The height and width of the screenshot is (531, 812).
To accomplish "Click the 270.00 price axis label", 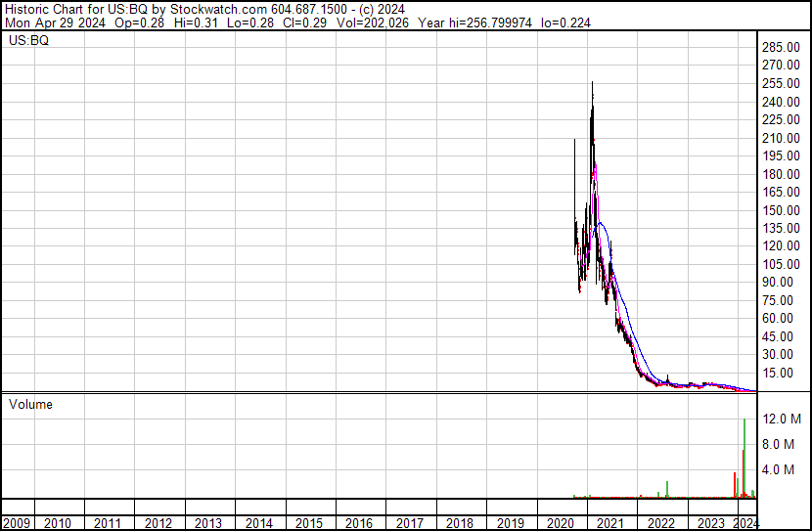I will pyautogui.click(x=781, y=66).
